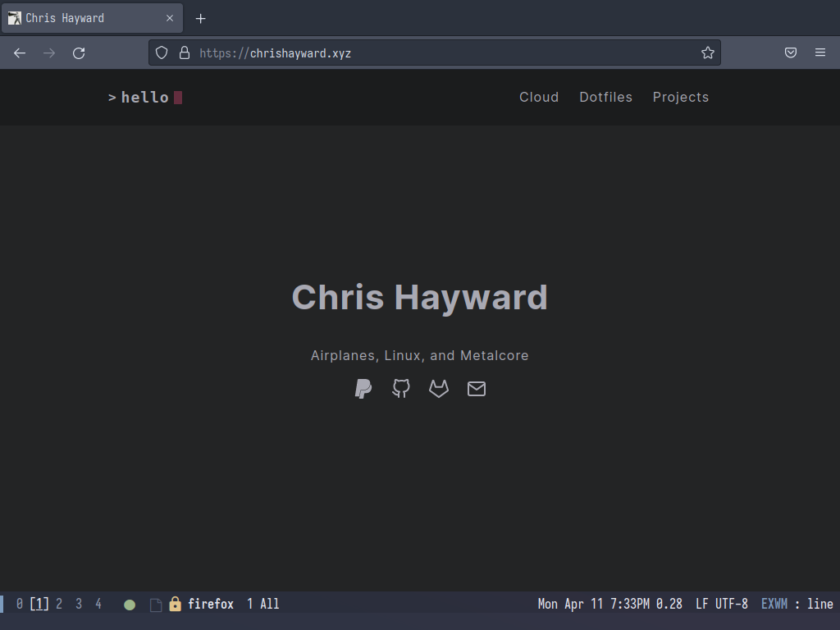The height and width of the screenshot is (630, 840).
Task: Click the URL address bar
Action: pyautogui.click(x=435, y=52)
